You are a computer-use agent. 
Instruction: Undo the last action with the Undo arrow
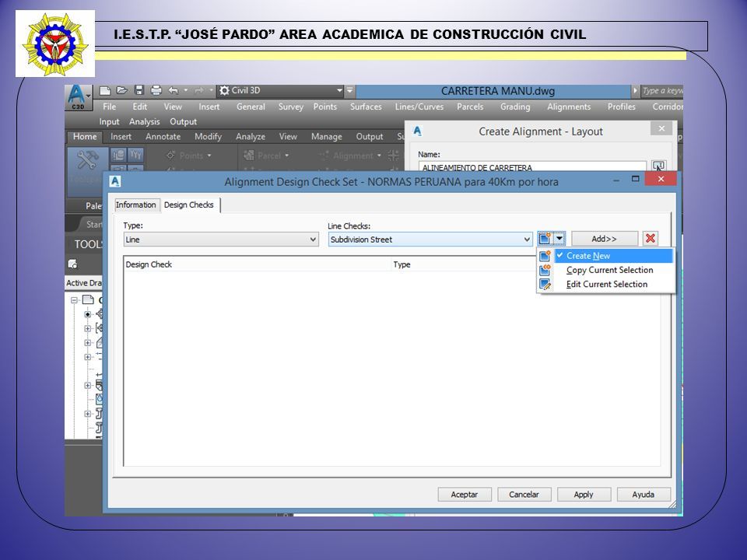(x=174, y=90)
